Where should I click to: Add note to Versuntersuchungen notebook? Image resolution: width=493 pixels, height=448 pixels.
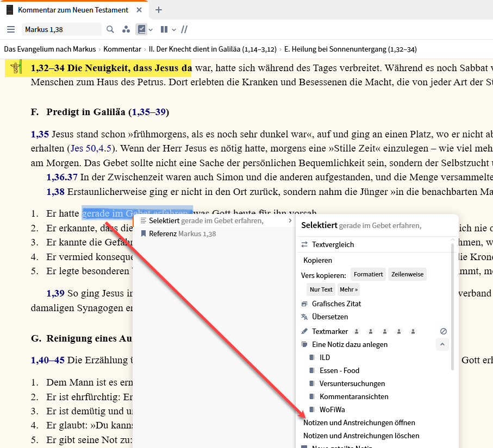tap(352, 383)
